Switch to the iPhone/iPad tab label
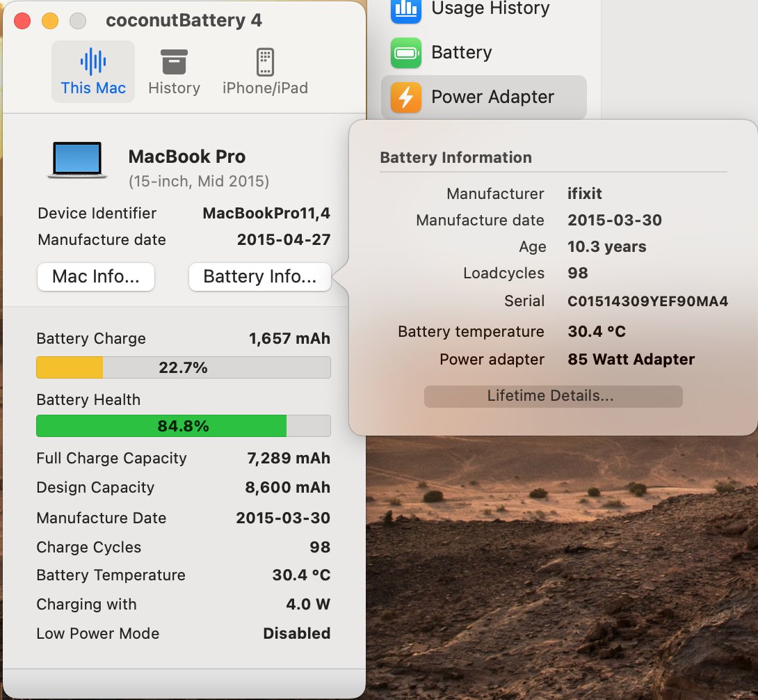Viewport: 758px width, 700px height. point(265,88)
